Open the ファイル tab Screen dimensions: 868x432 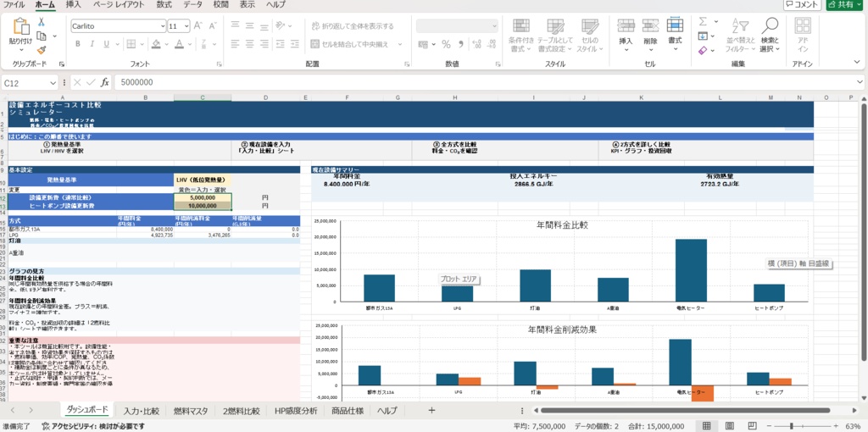coord(14,5)
